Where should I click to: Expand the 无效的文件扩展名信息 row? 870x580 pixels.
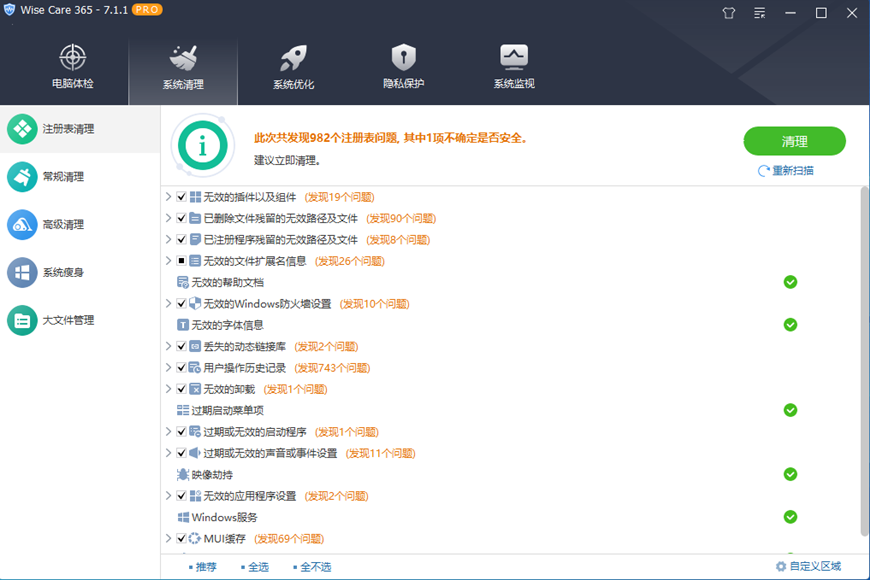[x=168, y=261]
